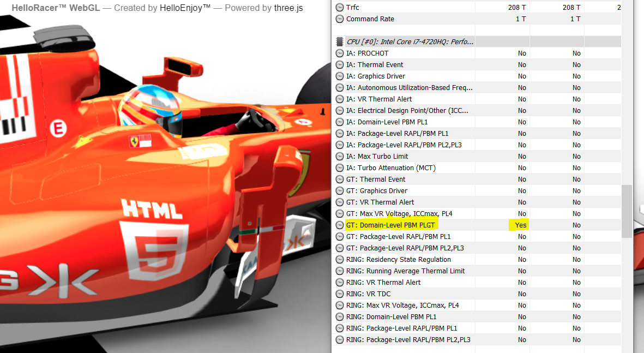Click sensor icon beside GT: Graphics Driver
The width and height of the screenshot is (644, 353).
pos(340,190)
